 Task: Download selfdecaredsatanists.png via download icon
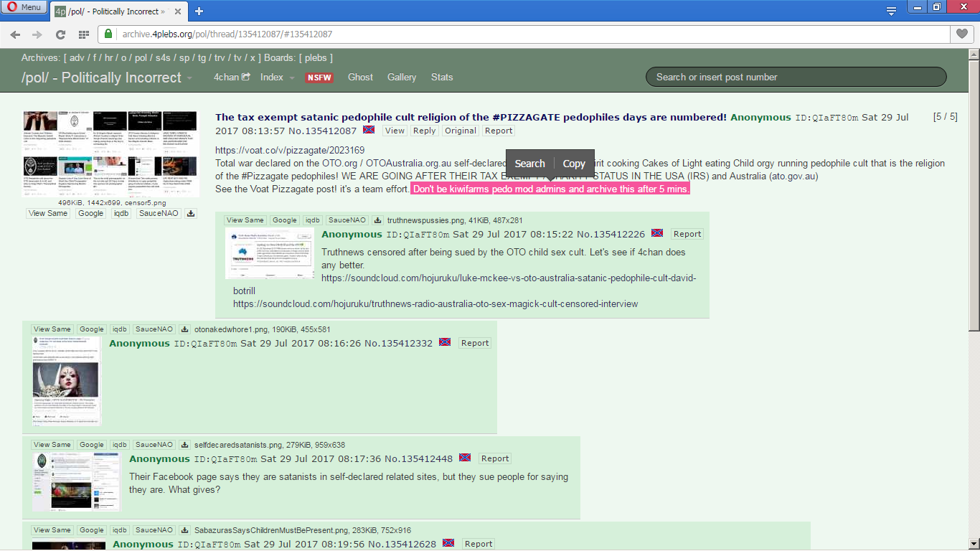184,445
